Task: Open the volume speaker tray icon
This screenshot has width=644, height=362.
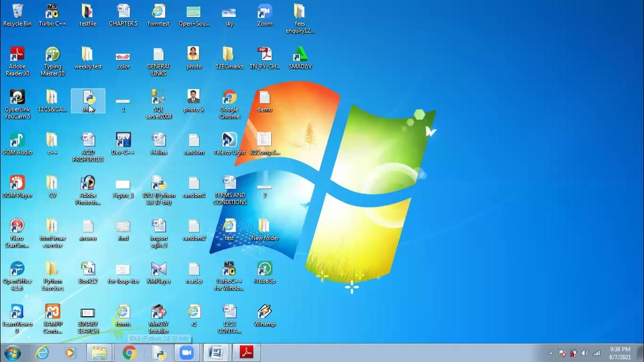Action: tap(585, 353)
